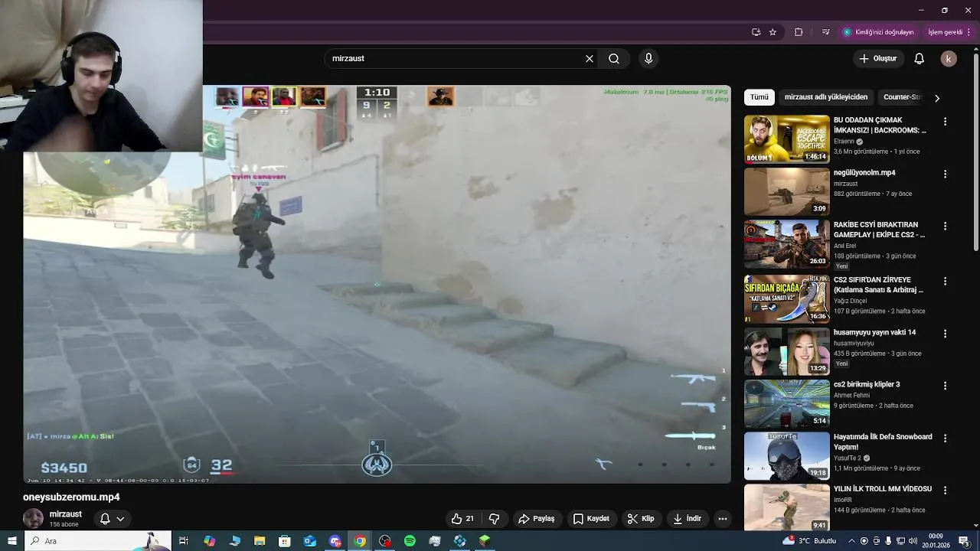Click the Oluştur create button
The height and width of the screenshot is (551, 980).
click(877, 59)
